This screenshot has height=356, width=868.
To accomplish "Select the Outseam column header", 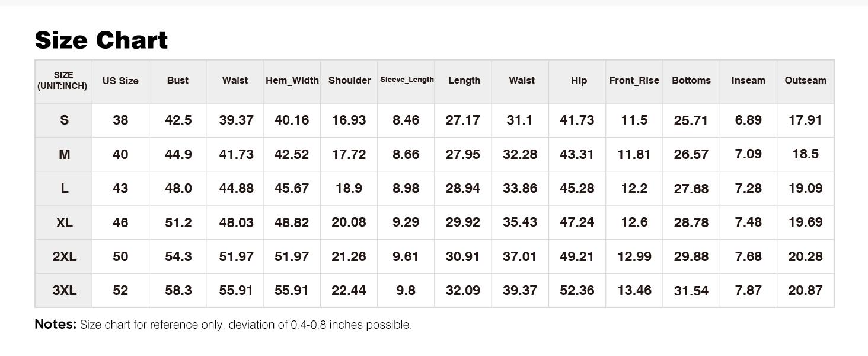I will [x=805, y=80].
